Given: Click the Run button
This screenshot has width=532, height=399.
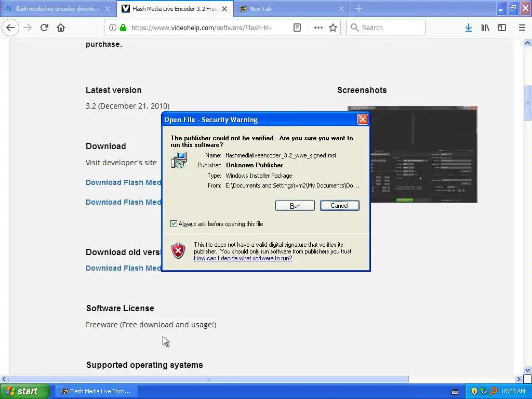Looking at the screenshot, I should 295,205.
